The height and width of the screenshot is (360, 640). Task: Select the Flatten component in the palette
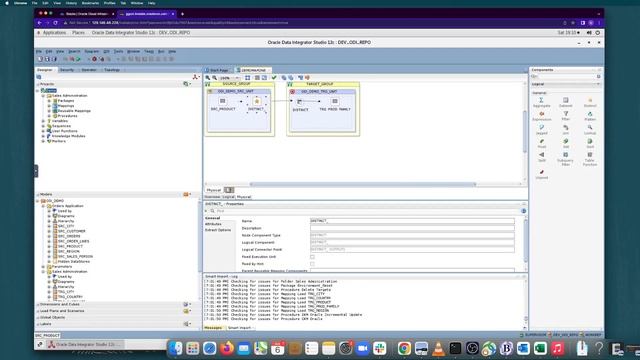coord(590,116)
